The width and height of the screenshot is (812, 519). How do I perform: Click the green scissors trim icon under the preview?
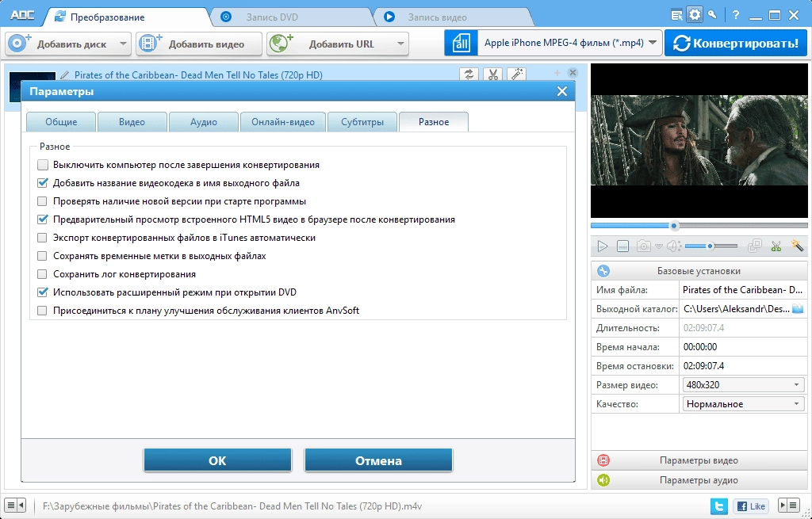776,246
